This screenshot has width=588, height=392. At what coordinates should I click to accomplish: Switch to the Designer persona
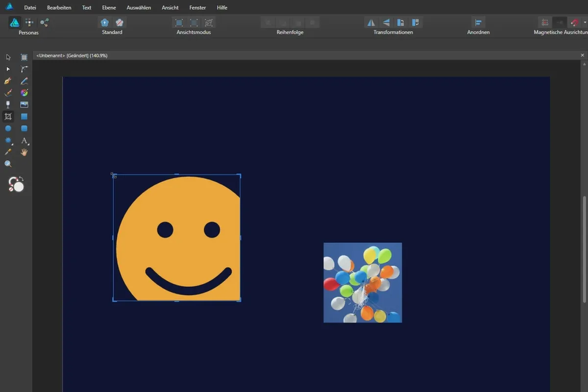[15, 22]
